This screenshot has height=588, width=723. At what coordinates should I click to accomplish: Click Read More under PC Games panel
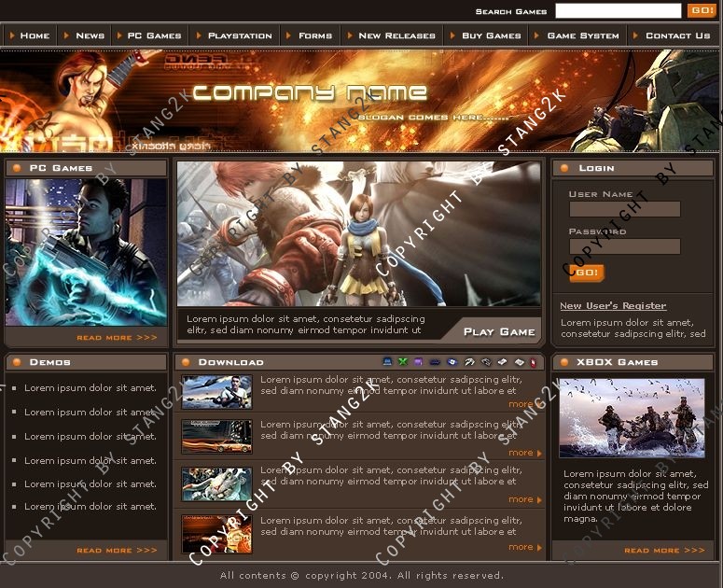[117, 338]
